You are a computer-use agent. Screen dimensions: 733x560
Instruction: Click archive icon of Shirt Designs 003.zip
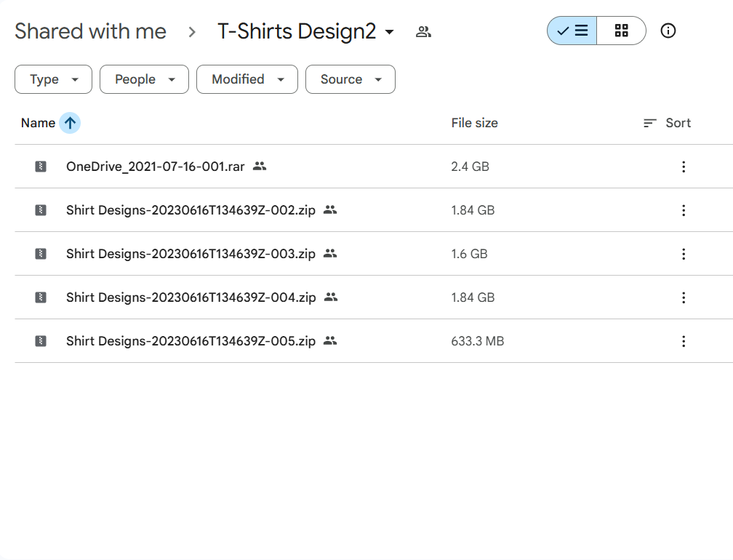click(x=41, y=254)
